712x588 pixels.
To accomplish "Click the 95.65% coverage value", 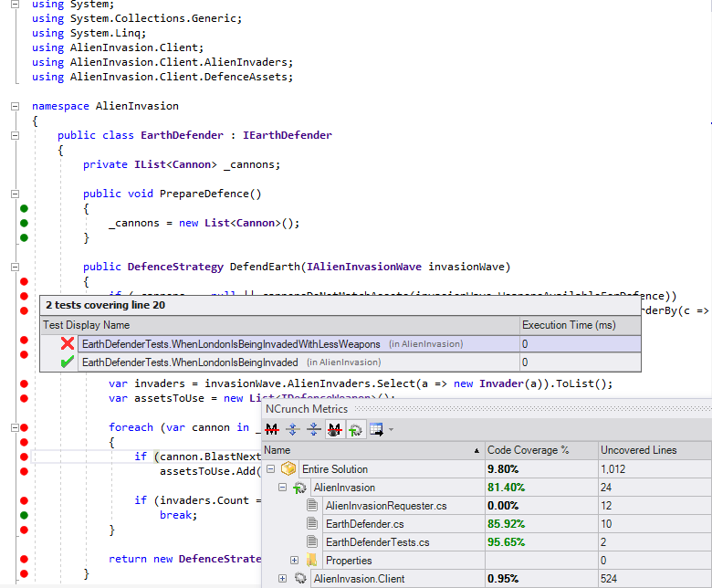I will pos(506,542).
